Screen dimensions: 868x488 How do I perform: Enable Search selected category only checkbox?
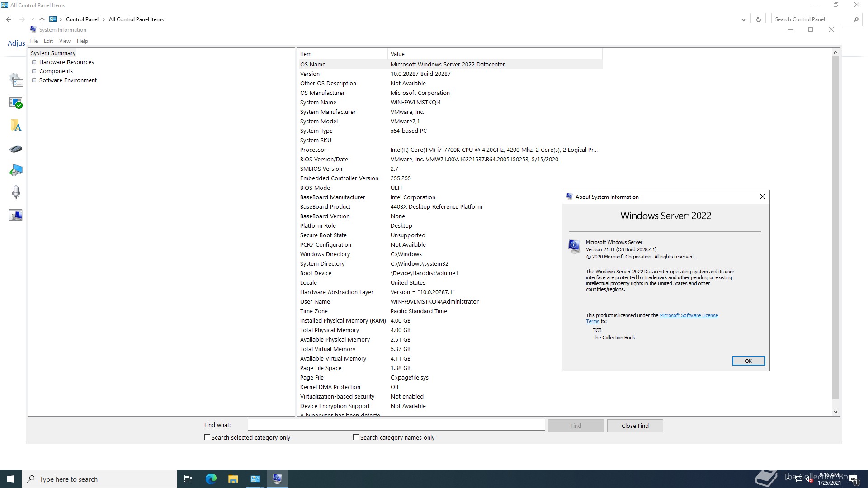pos(208,437)
